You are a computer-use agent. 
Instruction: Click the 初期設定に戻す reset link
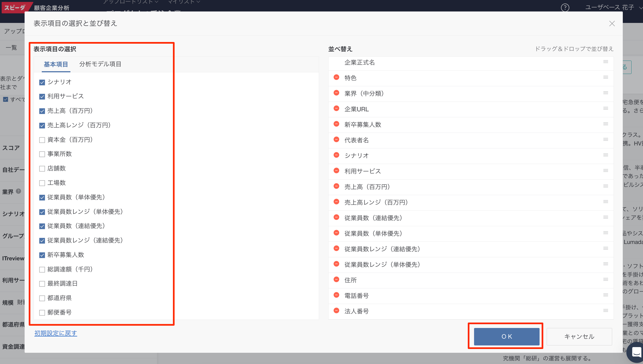(x=55, y=333)
